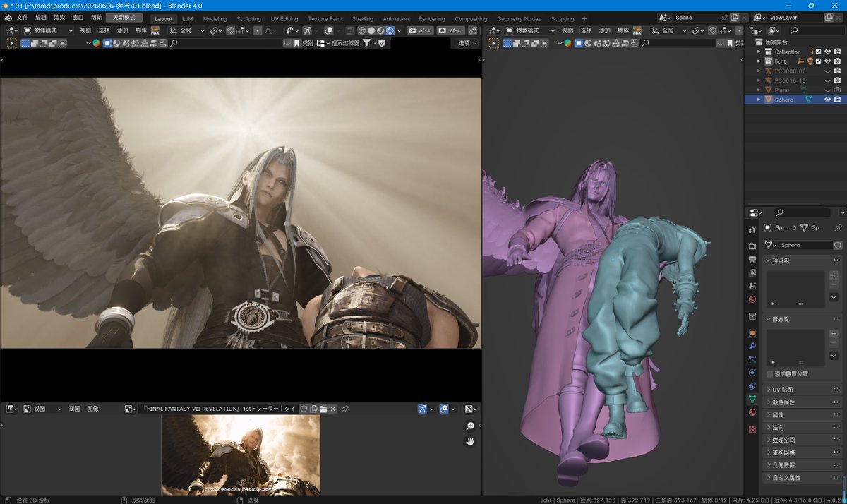
Task: Expand the Collection tree item in outliner
Action: click(759, 52)
